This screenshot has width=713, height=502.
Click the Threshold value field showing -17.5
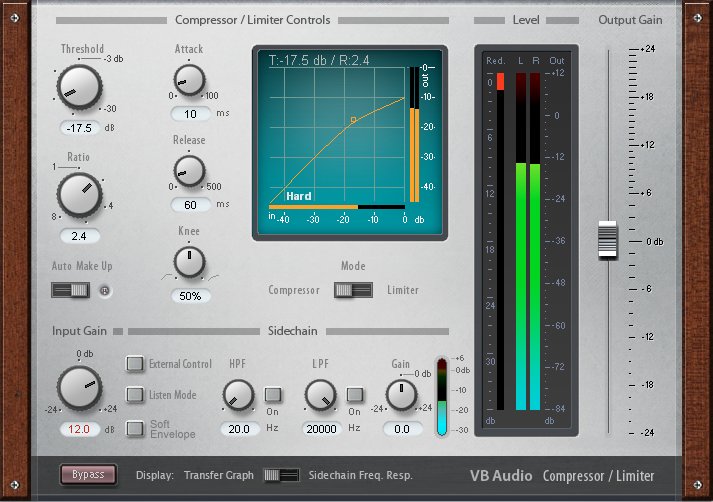(77, 128)
